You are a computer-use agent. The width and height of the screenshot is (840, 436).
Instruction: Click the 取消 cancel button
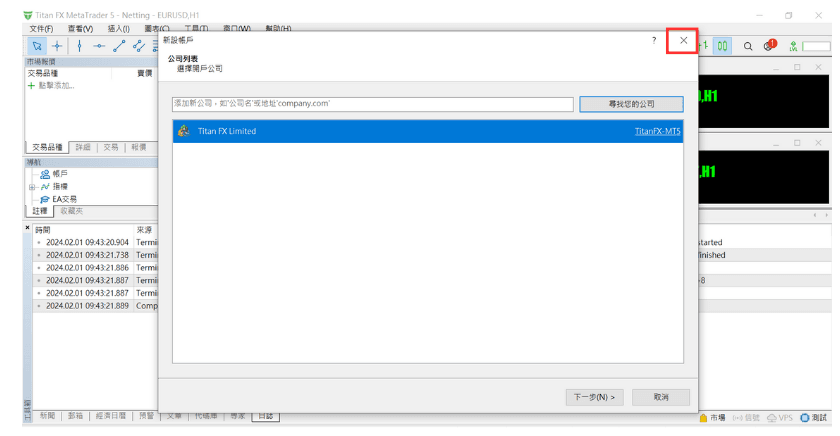tap(661, 397)
